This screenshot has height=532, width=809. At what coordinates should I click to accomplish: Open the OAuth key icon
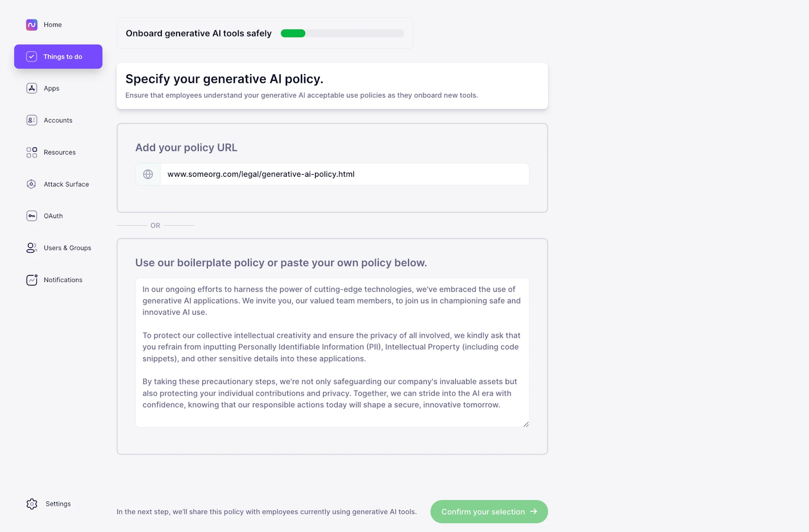(x=31, y=216)
